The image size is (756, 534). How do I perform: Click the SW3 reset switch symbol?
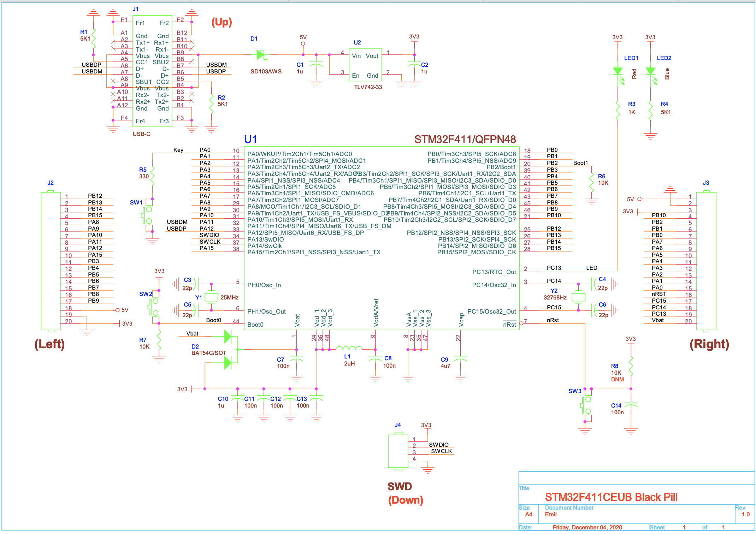586,405
